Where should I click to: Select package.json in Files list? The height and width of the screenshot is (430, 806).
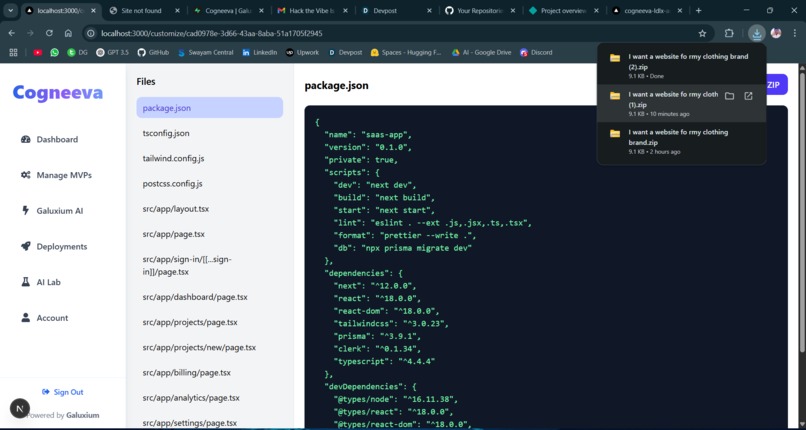(210, 108)
